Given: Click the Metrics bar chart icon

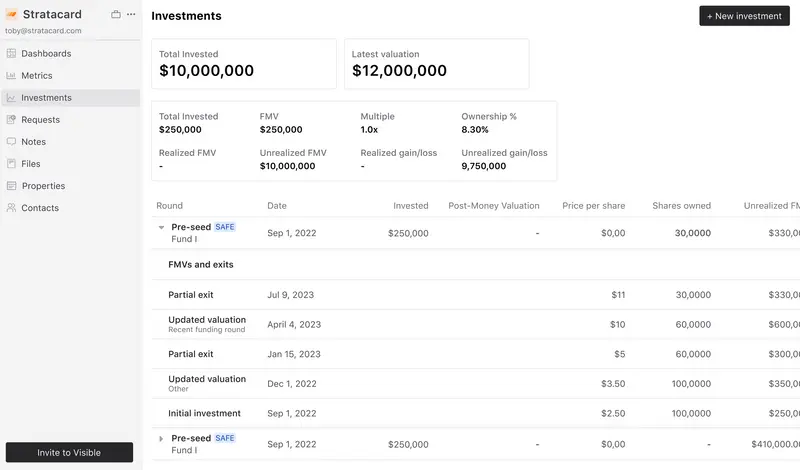Looking at the screenshot, I should [12, 75].
